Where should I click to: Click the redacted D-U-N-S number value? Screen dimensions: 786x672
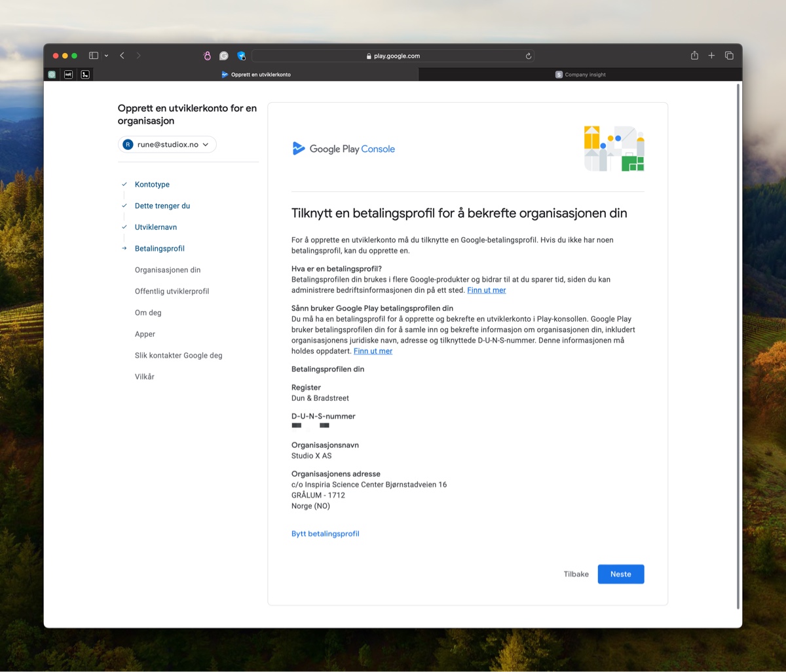[310, 426]
